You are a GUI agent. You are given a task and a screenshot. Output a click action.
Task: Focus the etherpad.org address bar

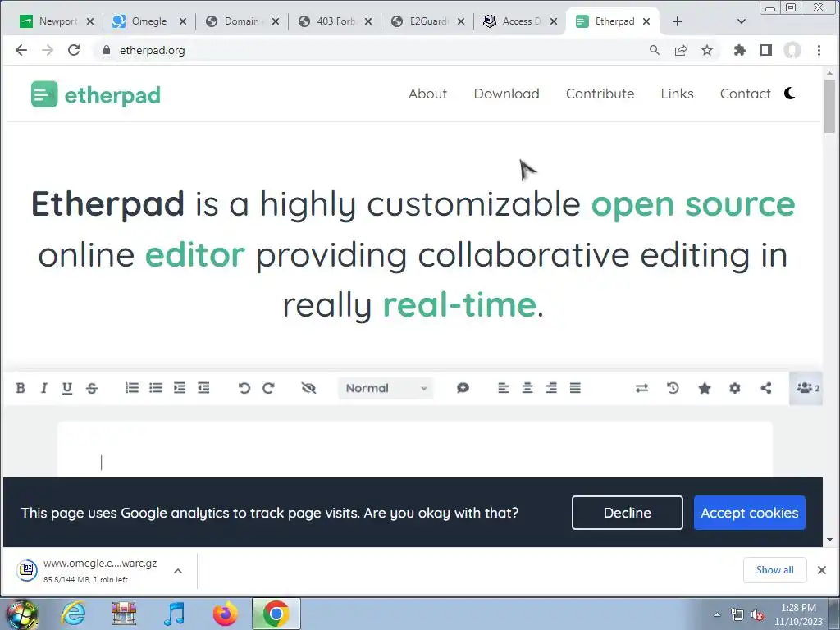[x=370, y=50]
